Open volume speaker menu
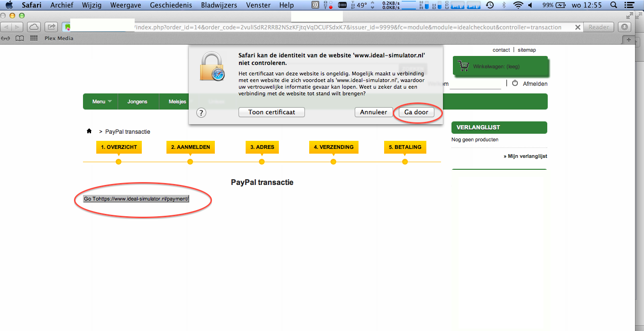Image resolution: width=644 pixels, height=331 pixels. (530, 5)
